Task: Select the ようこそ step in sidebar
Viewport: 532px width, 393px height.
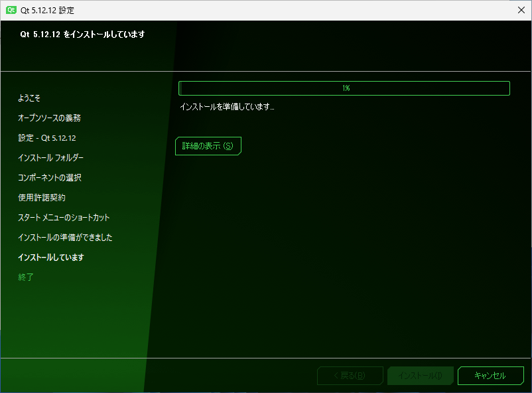Action: [x=29, y=98]
